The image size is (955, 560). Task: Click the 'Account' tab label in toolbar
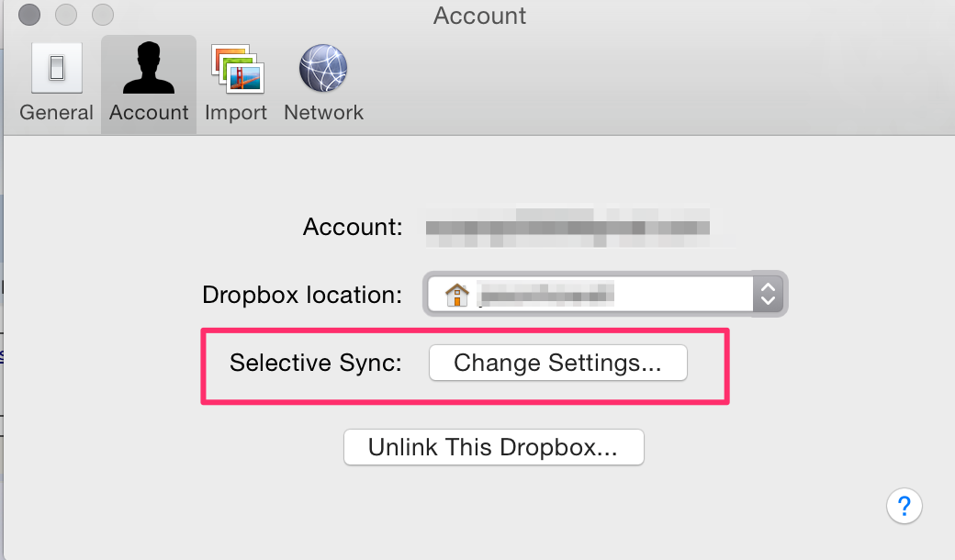(x=149, y=113)
